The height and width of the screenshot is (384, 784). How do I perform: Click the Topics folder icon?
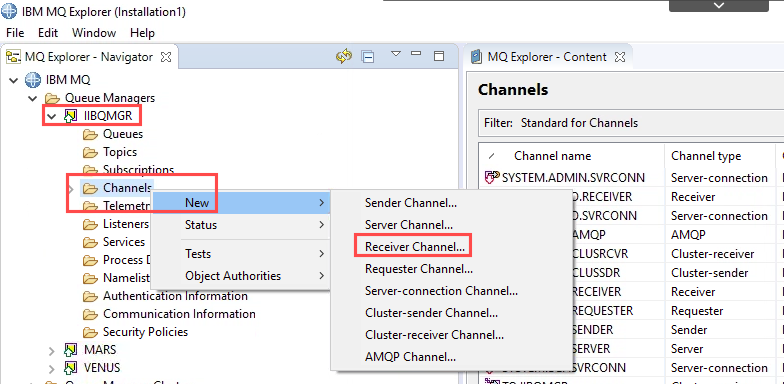click(x=90, y=152)
